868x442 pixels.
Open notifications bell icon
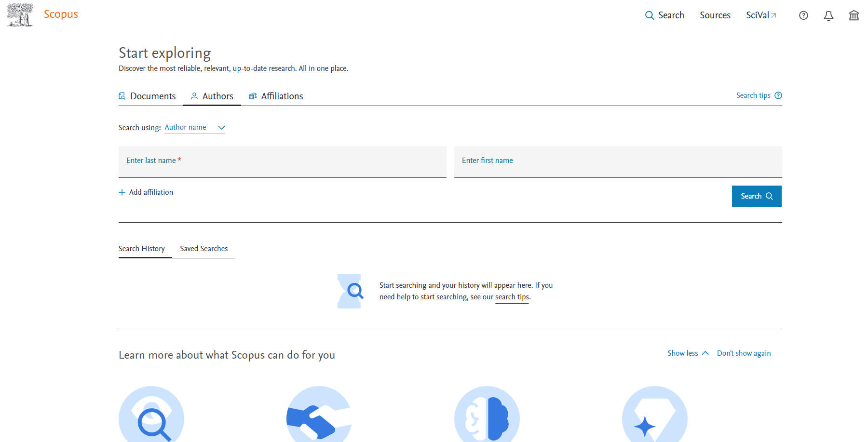(x=828, y=15)
